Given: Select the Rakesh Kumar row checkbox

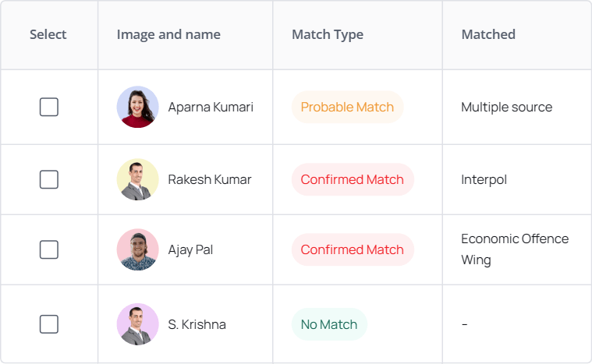Looking at the screenshot, I should click(x=49, y=179).
